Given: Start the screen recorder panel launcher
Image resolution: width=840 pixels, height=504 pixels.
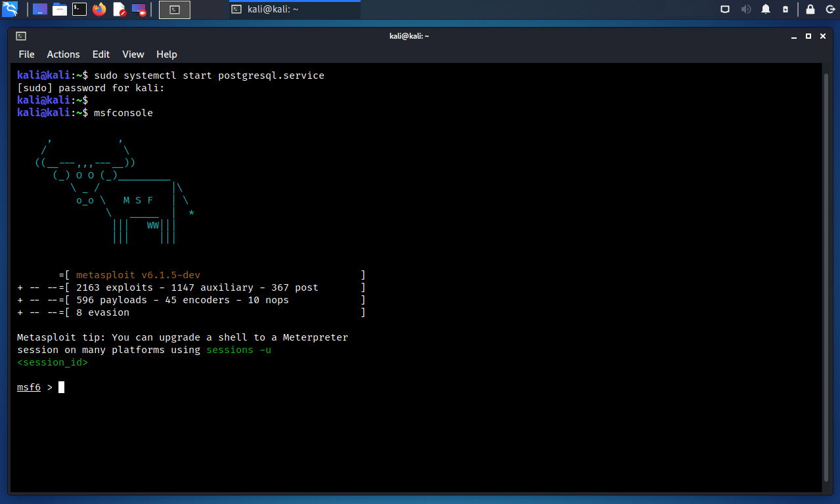Looking at the screenshot, I should (139, 9).
